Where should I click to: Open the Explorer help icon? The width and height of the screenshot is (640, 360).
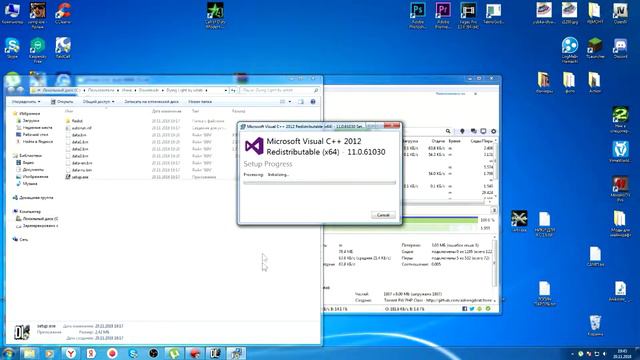coord(313,102)
